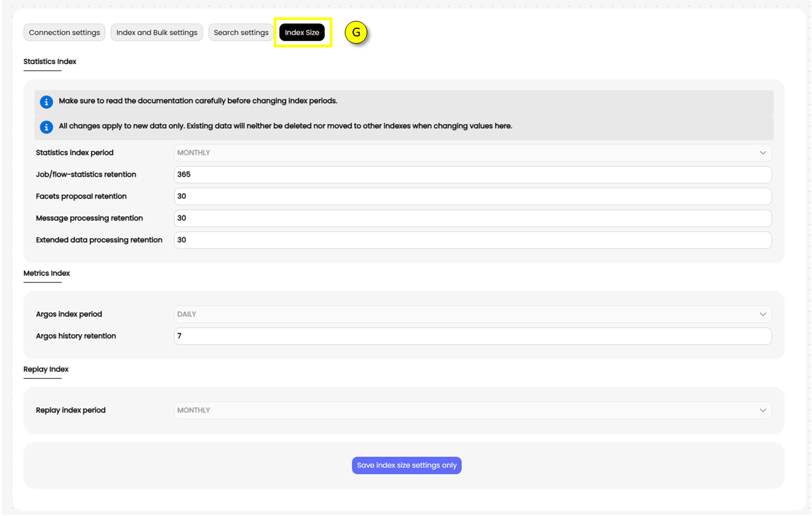Click the Extended data processing retention label
The width and height of the screenshot is (812, 516).
[x=99, y=239]
